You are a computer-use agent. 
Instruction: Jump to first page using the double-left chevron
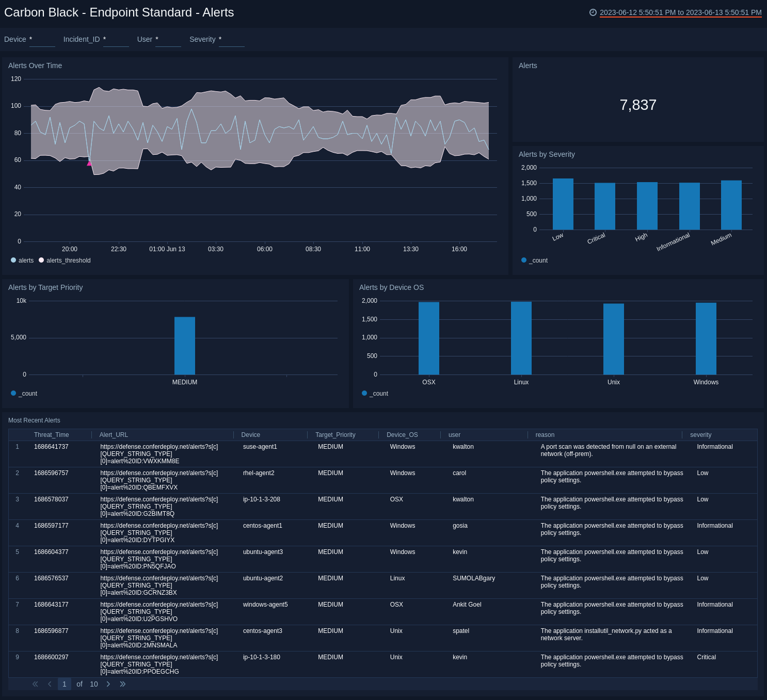pos(35,684)
